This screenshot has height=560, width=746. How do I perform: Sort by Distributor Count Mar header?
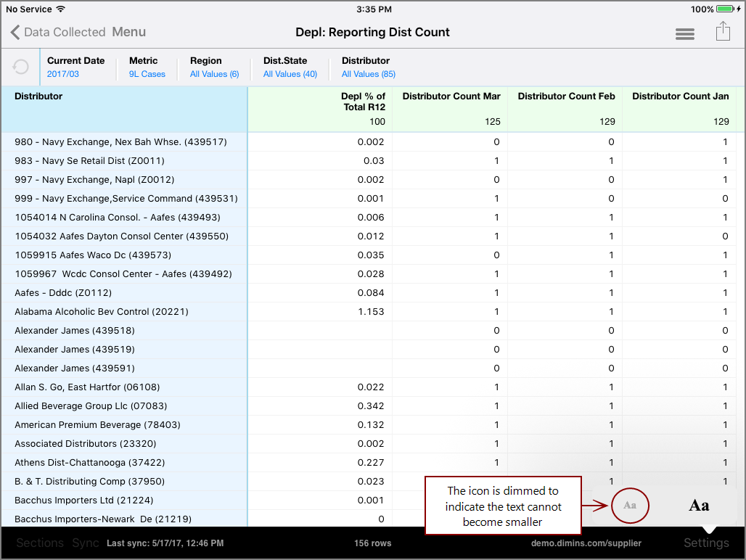click(x=450, y=110)
